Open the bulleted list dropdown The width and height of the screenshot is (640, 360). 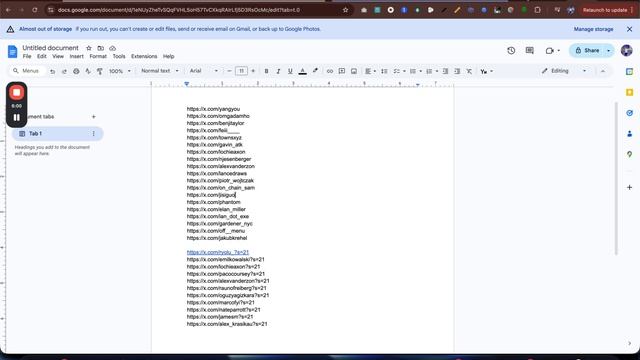point(416,71)
